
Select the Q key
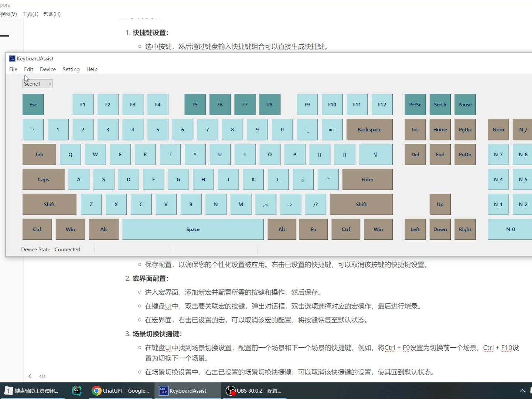pyautogui.click(x=70, y=154)
